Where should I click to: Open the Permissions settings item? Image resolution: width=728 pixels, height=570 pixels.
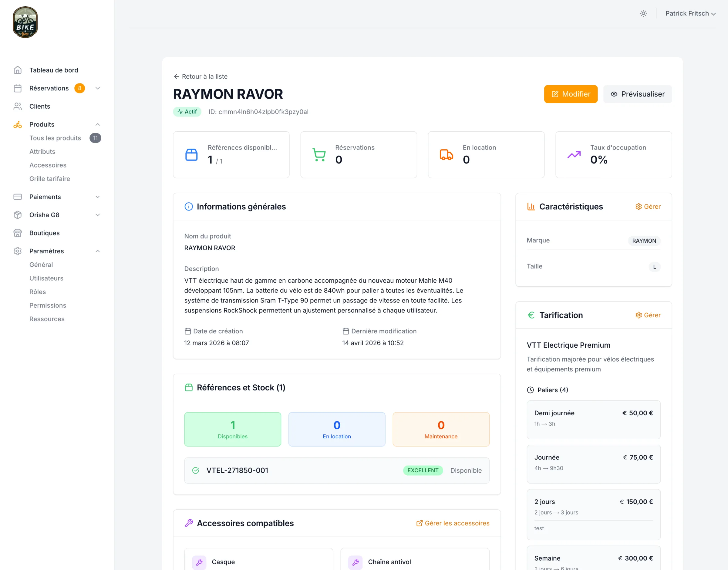[x=48, y=305]
